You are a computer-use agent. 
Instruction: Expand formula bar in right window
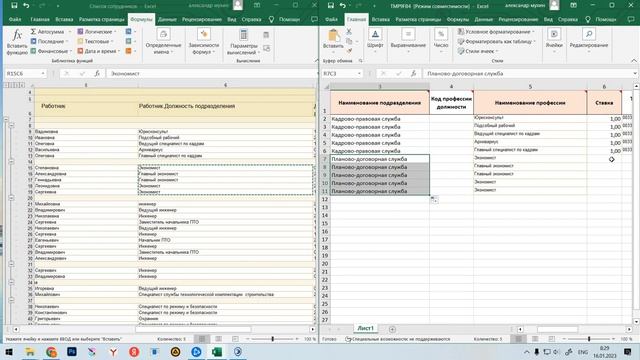coord(635,73)
